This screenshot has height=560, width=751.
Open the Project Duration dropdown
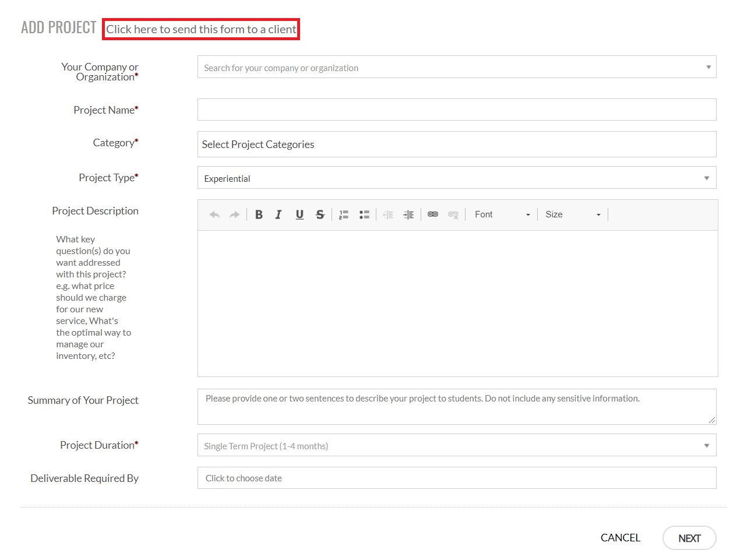(457, 445)
